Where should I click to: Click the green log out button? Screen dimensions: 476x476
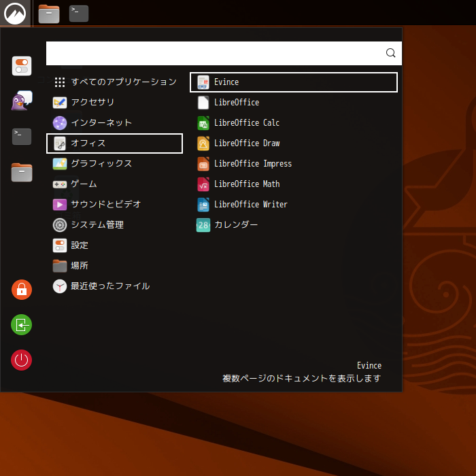tap(22, 325)
